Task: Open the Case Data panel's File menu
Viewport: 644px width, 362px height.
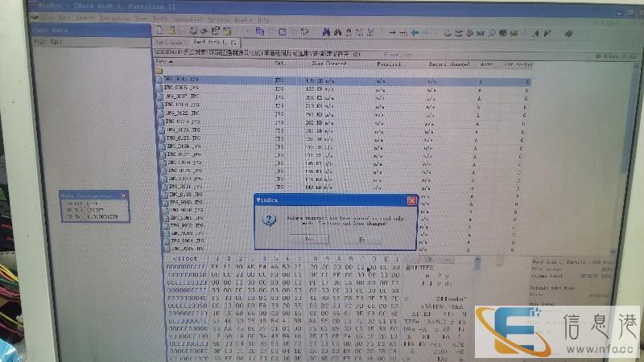Action: (38, 40)
